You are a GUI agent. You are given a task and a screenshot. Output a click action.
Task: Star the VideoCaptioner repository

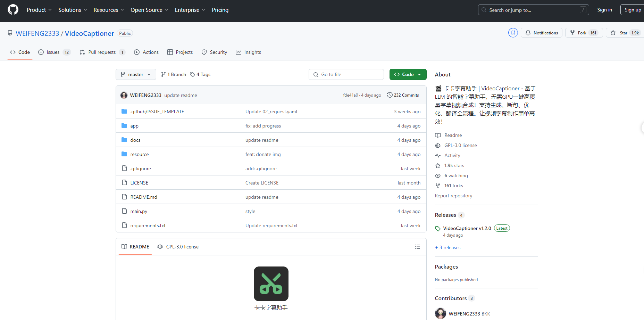(623, 33)
